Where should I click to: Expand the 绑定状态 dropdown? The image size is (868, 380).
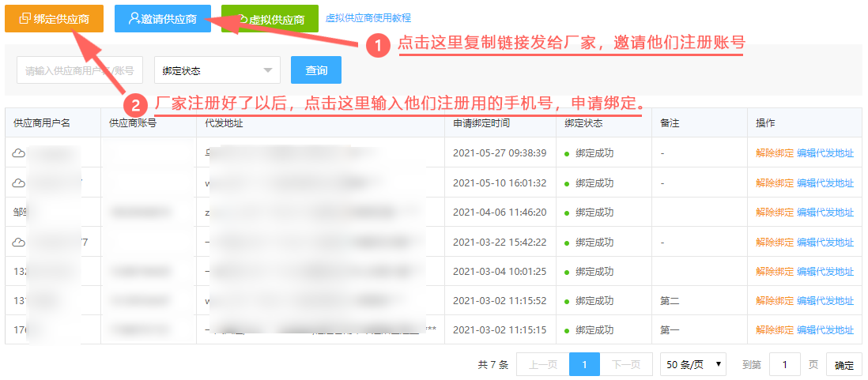(217, 70)
